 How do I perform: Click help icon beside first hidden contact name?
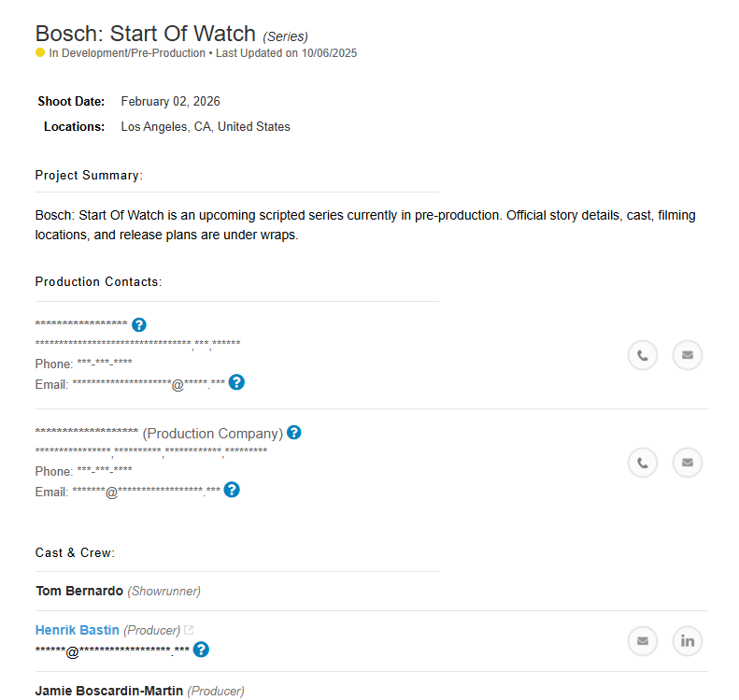click(x=139, y=325)
